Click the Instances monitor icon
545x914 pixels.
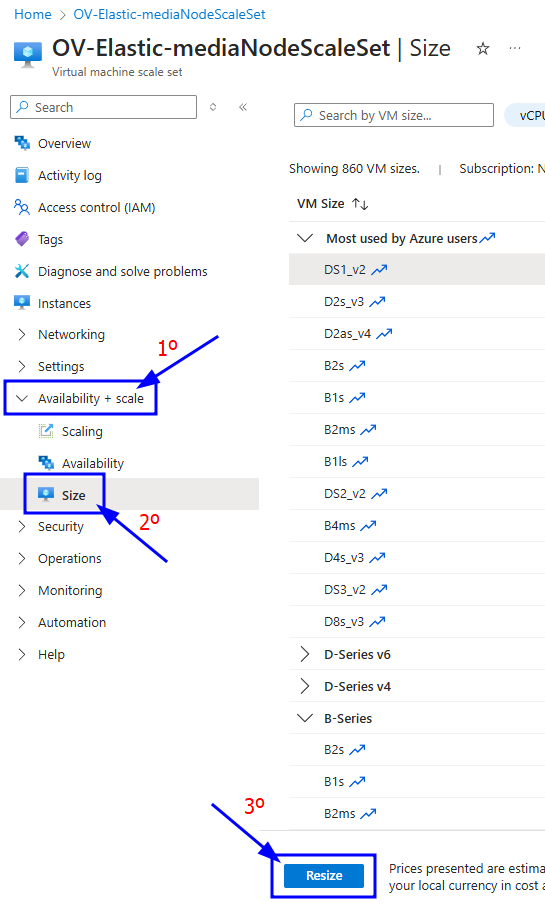pyautogui.click(x=22, y=303)
